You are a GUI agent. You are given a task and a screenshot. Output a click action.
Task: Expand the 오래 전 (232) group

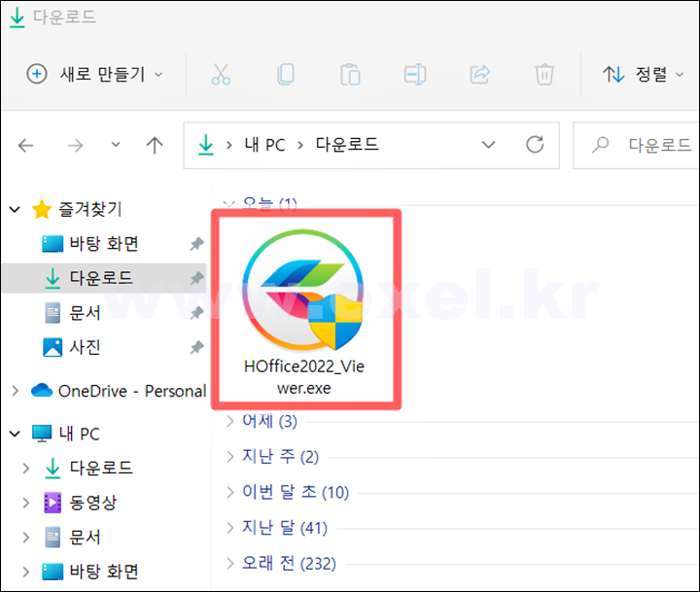coord(229,564)
